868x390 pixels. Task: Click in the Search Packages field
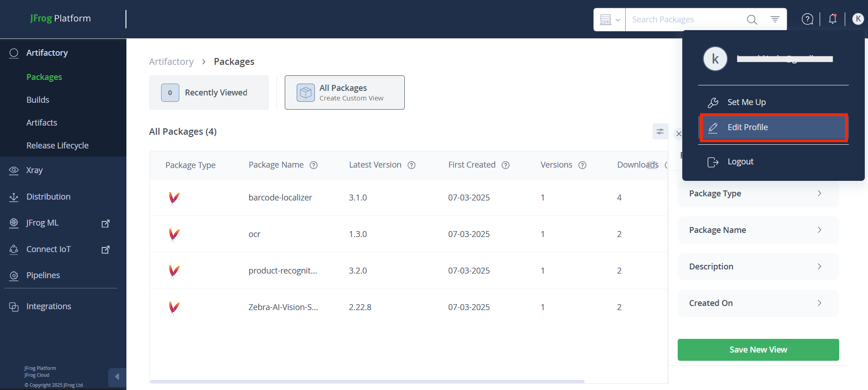pos(685,20)
